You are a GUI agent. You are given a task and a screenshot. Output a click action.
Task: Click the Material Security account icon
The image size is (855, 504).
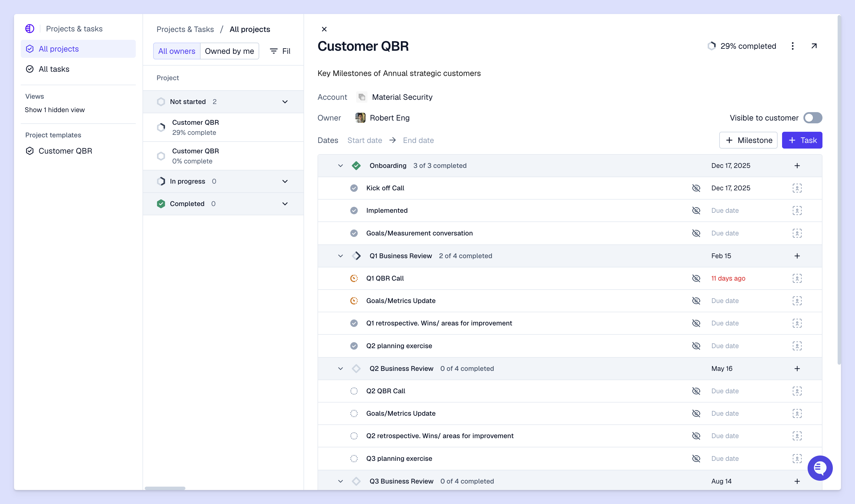coord(362,97)
